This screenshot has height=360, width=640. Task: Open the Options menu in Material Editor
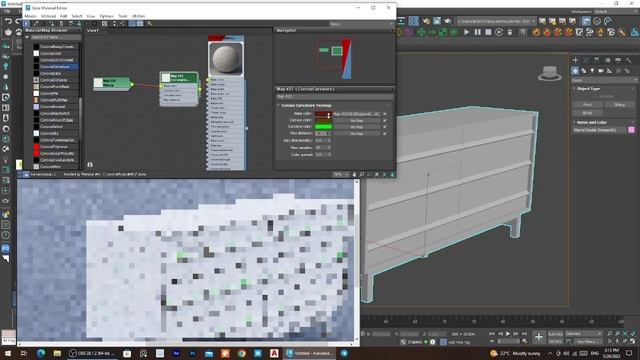click(107, 16)
